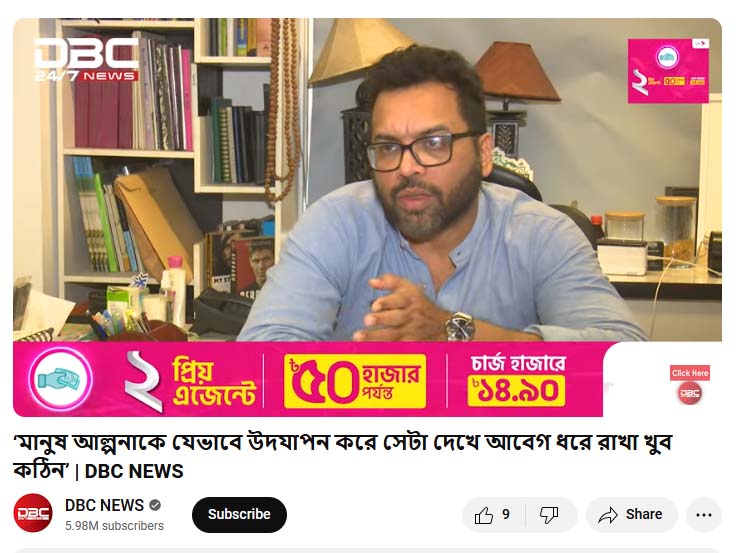Click the DBC NEWS channel avatar
The height and width of the screenshot is (553, 739).
33,513
